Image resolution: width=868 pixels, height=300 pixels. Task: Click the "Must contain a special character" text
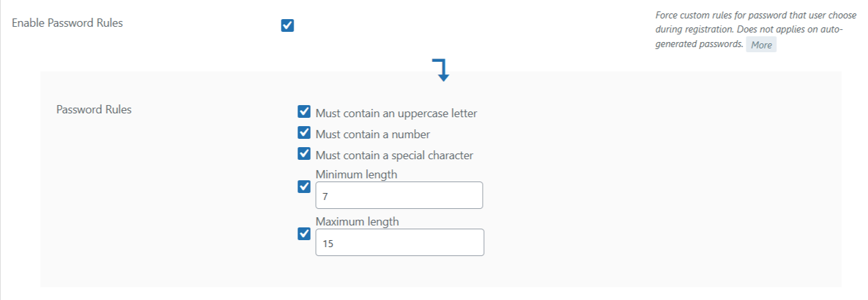(x=394, y=155)
